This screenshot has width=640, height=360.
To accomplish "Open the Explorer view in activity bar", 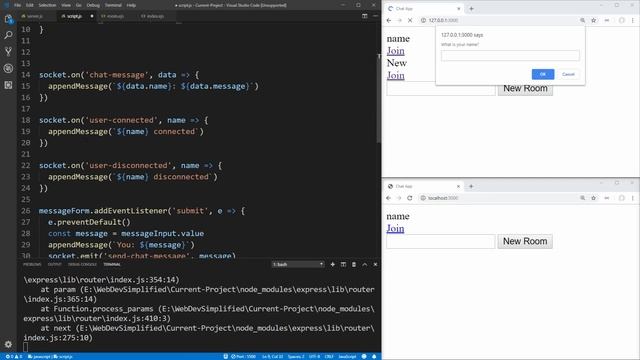I will click(x=8, y=19).
